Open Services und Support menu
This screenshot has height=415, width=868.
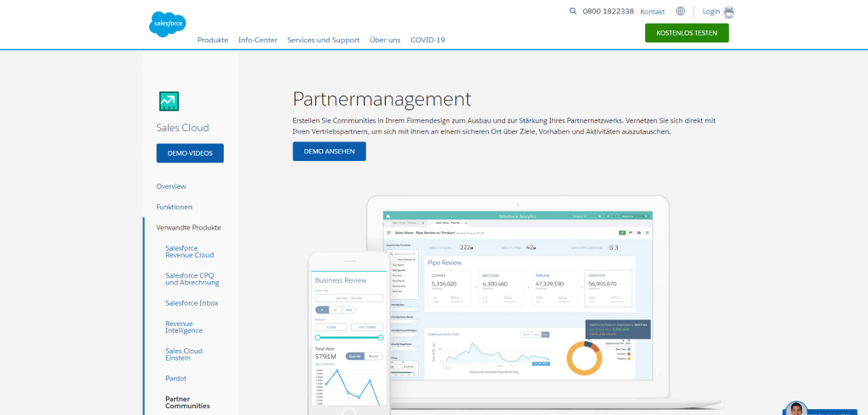323,40
